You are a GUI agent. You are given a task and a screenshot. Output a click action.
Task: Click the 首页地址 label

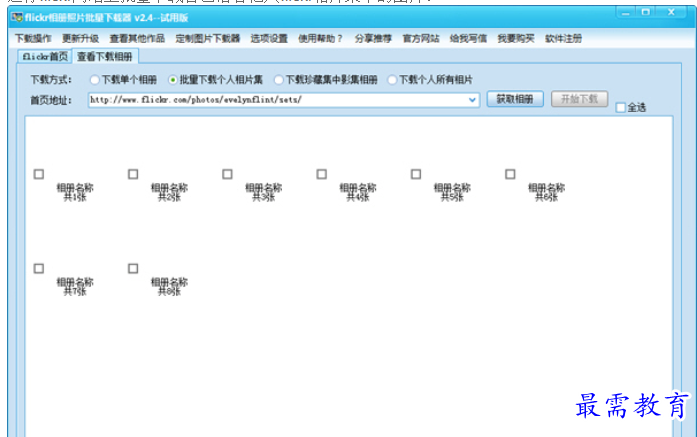click(x=51, y=100)
